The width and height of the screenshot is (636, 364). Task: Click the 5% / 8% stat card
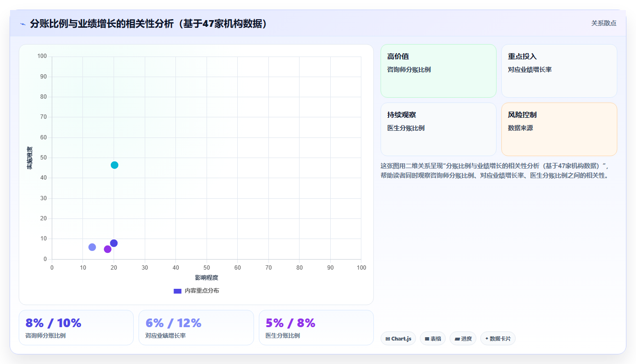316,328
